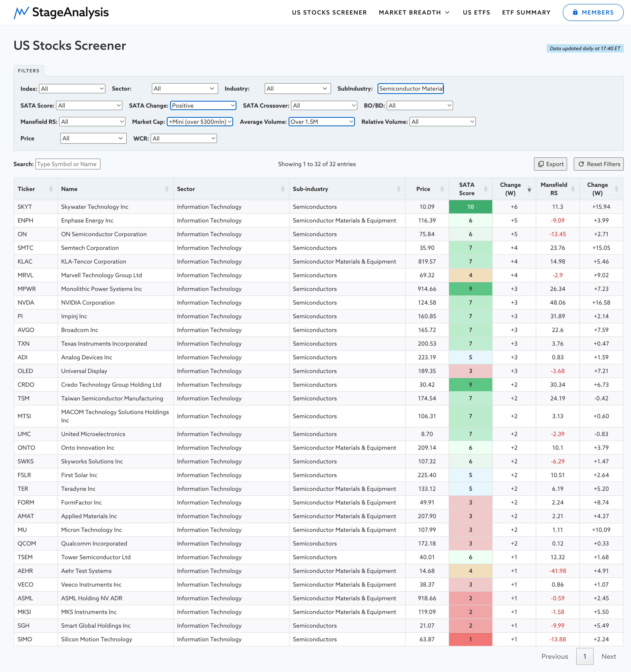The image size is (631, 672).
Task: Click MACOM Technology Solutions Holdings Inc name
Action: pos(115,416)
